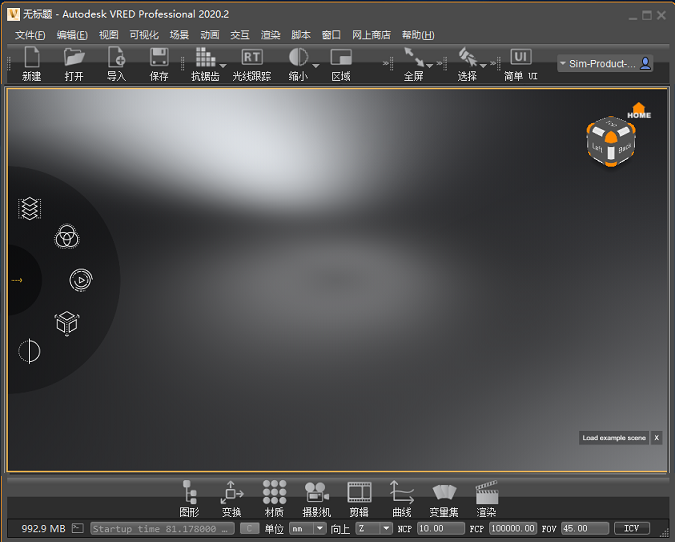Open the 抗锯齿 dropdown arrow
The image size is (675, 542).
point(223,65)
